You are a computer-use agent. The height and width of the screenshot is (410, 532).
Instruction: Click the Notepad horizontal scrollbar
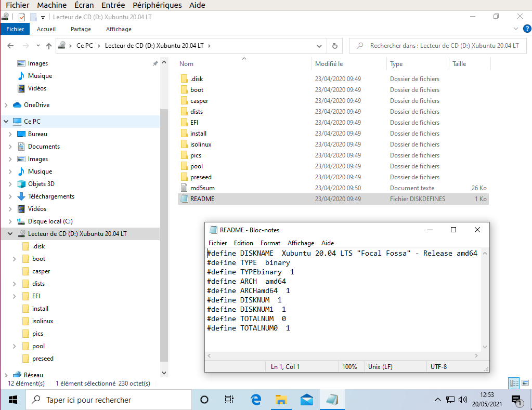342,356
